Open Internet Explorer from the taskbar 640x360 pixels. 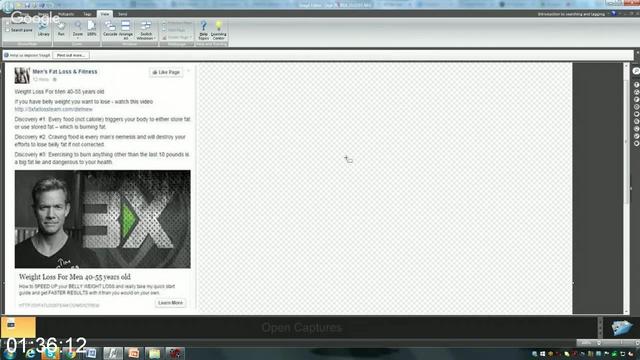coord(31,354)
